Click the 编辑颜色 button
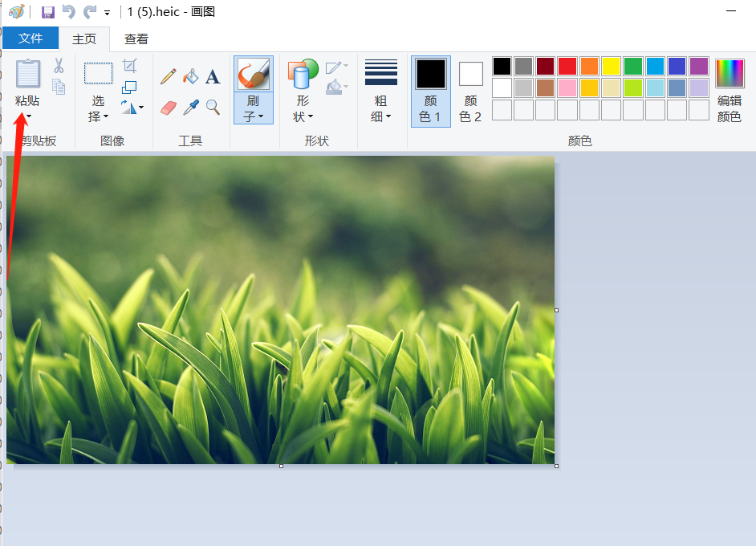Viewport: 756px width, 546px height. point(730,91)
